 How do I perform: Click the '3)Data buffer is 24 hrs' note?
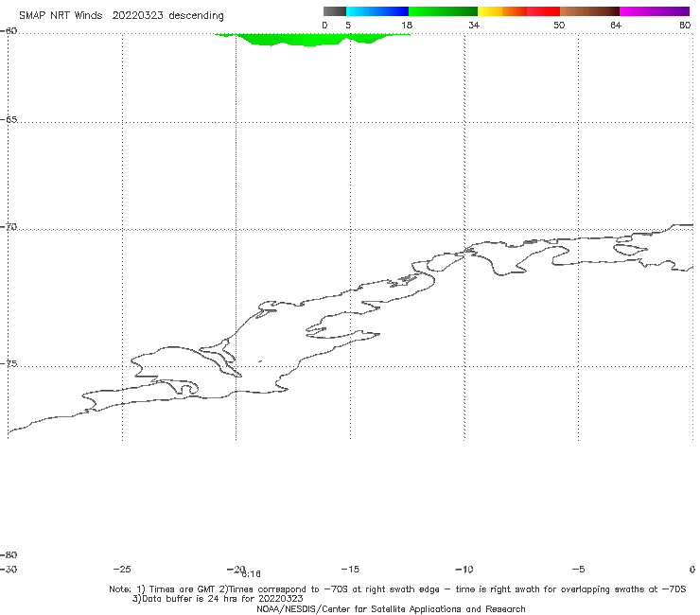218,599
